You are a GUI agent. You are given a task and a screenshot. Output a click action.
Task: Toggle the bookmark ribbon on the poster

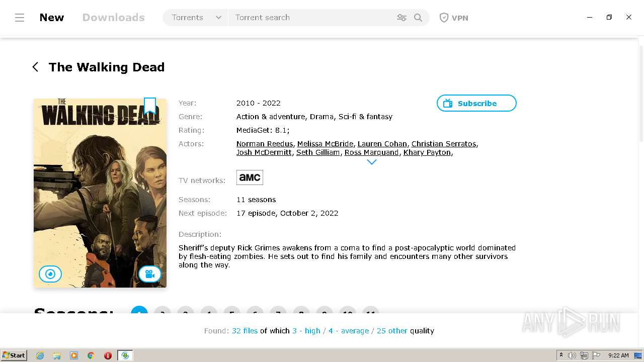click(x=150, y=106)
